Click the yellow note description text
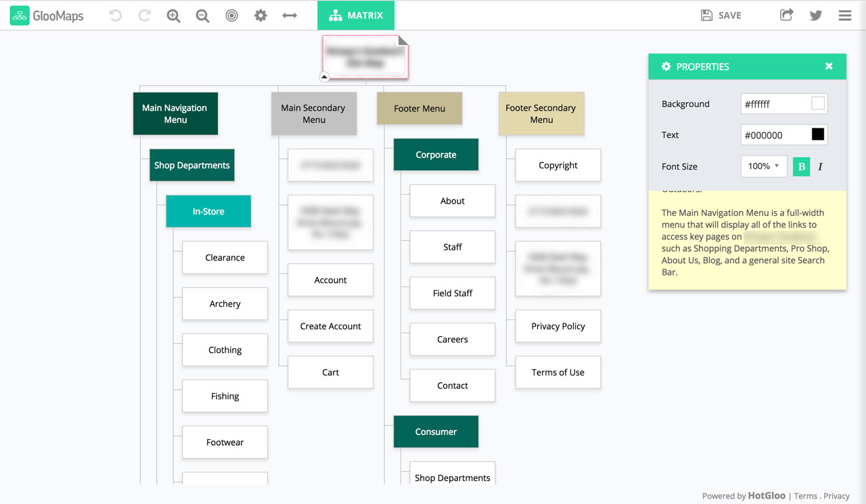Viewport: 866px width, 504px height. (746, 242)
